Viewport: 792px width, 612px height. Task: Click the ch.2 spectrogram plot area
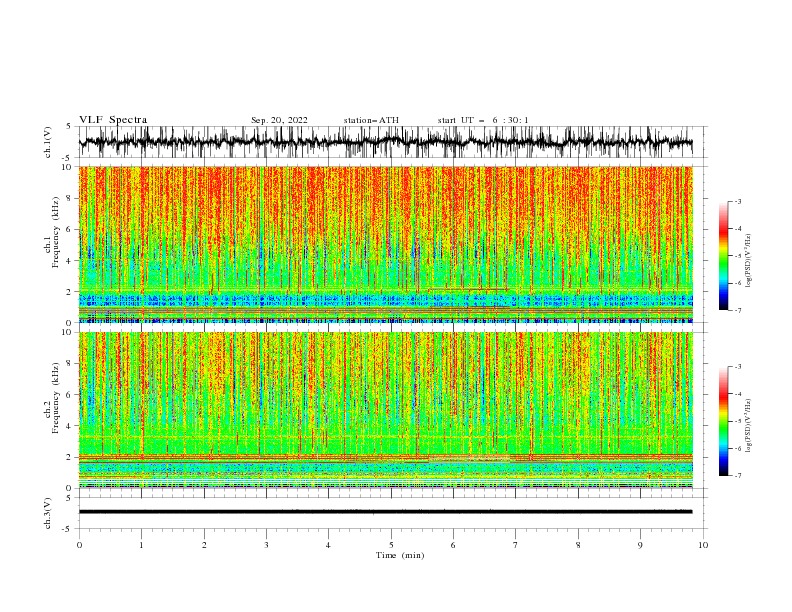[385, 410]
